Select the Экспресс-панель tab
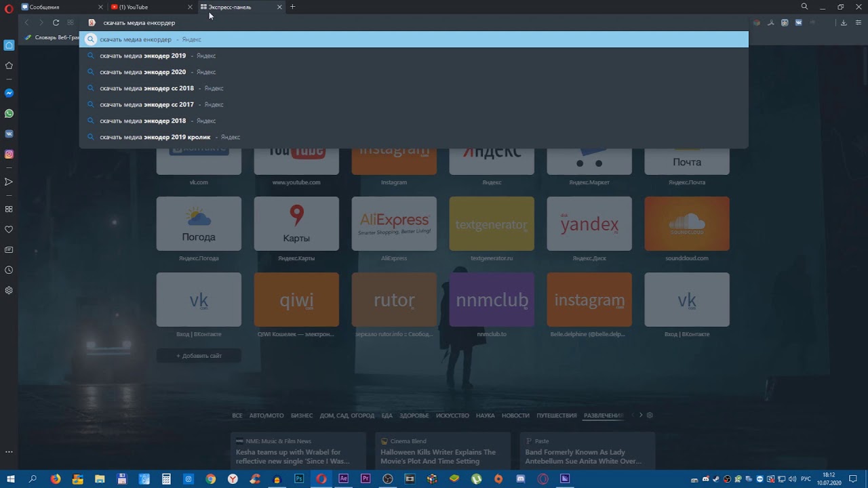The image size is (868, 488). point(241,7)
